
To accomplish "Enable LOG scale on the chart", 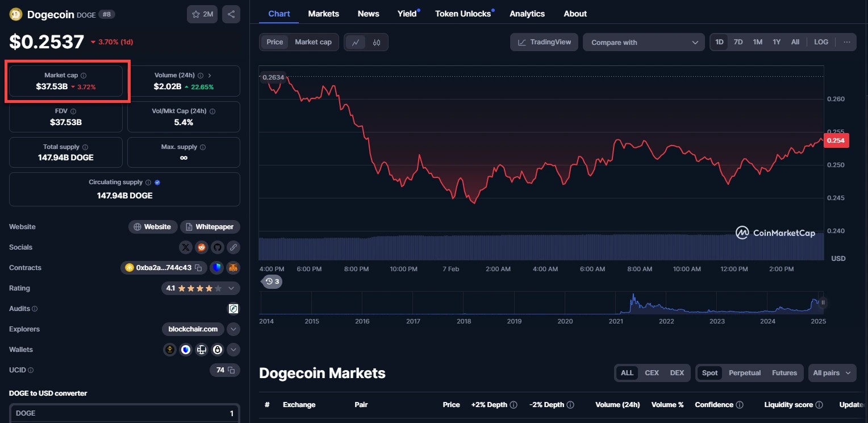I will coord(821,42).
